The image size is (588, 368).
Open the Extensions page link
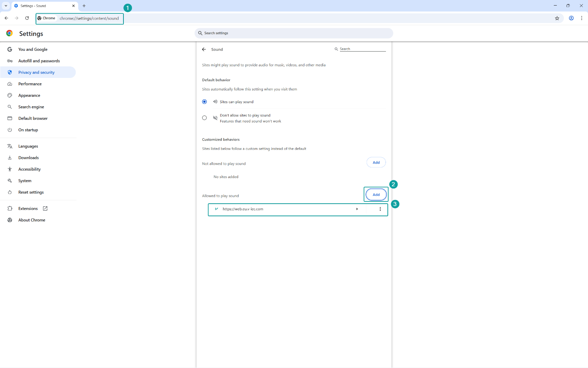(28, 208)
